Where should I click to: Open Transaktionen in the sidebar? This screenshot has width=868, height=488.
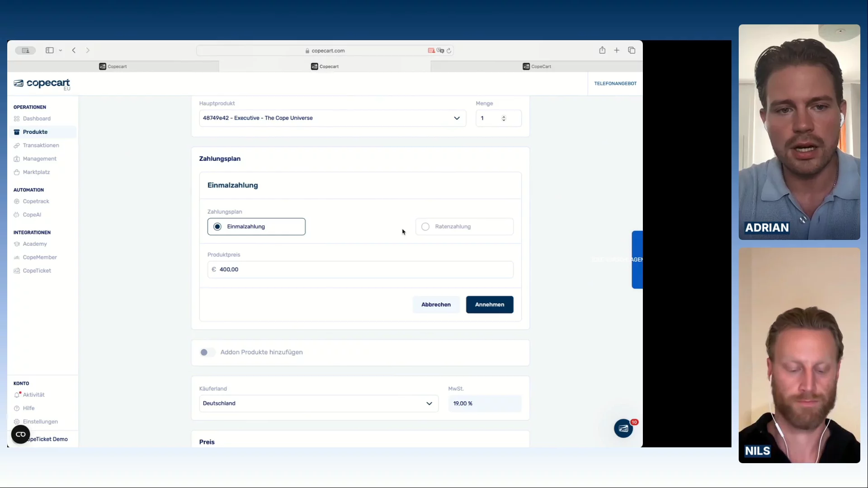click(x=41, y=145)
